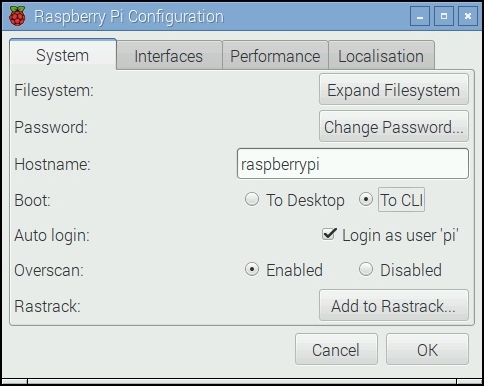The image size is (484, 386).
Task: Click the Hostname text field
Action: click(x=353, y=164)
